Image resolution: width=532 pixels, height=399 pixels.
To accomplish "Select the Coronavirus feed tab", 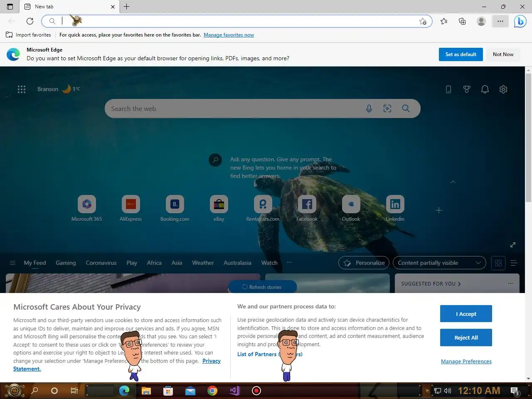I will pos(101,263).
